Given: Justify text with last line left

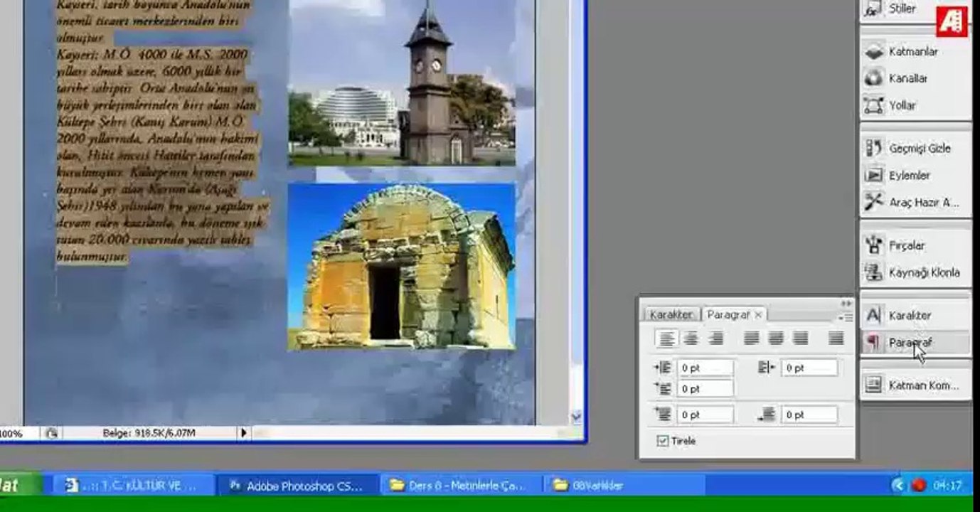Looking at the screenshot, I should coord(751,339).
